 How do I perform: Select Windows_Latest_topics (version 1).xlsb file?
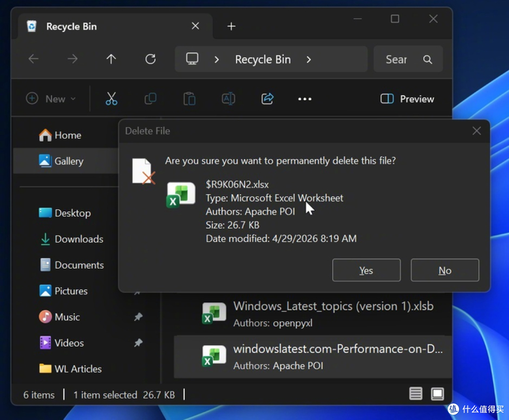(x=313, y=314)
